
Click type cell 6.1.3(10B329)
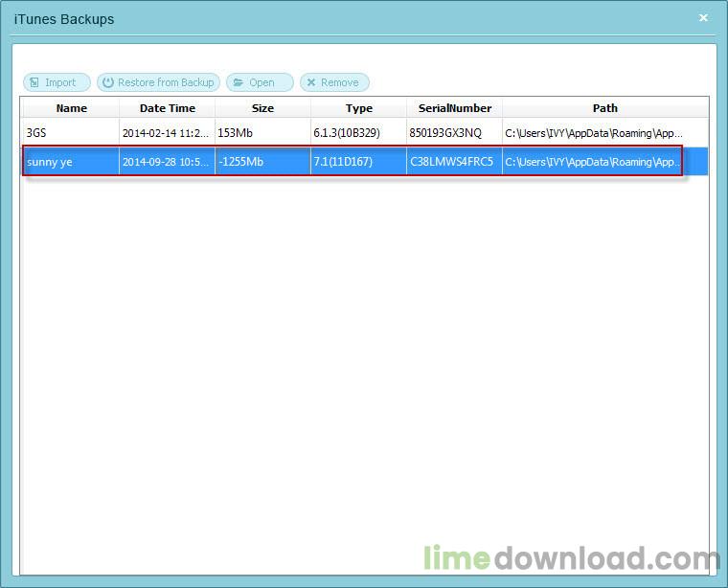pyautogui.click(x=359, y=133)
